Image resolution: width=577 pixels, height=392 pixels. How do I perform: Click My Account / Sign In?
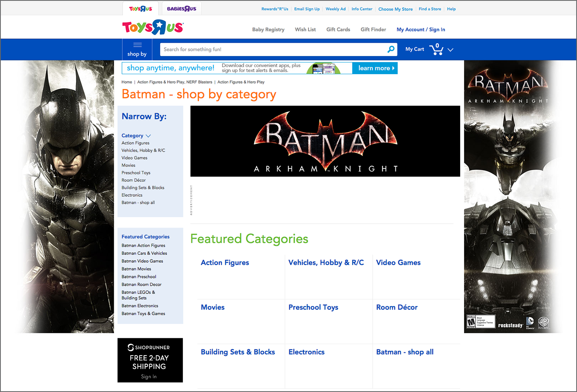421,29
